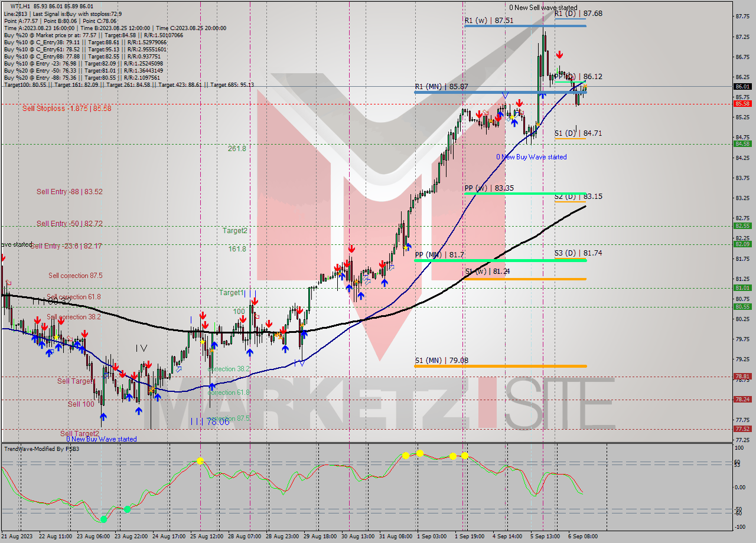Click the '1 Sep 19:00' time axis label
Viewport: 756px width, 543px height.
470,537
